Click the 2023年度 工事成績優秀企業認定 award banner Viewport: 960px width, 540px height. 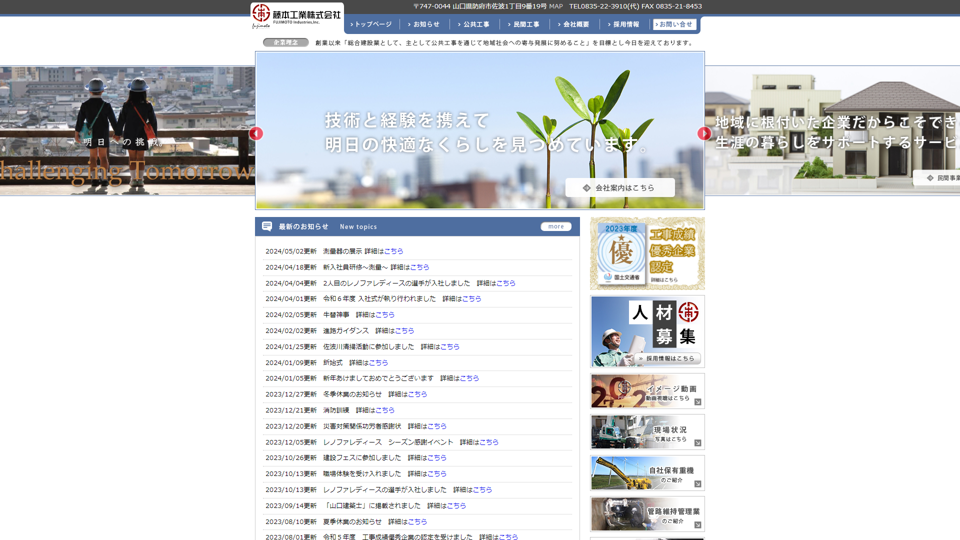[647, 254]
